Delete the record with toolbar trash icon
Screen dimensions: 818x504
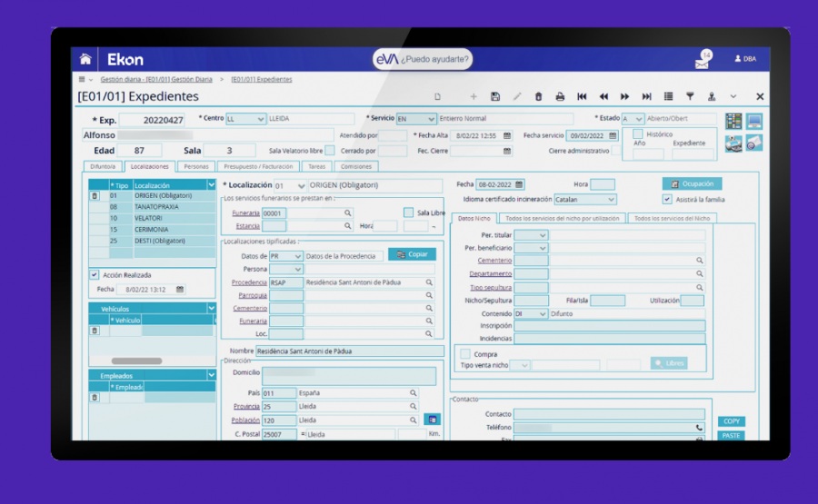click(538, 96)
